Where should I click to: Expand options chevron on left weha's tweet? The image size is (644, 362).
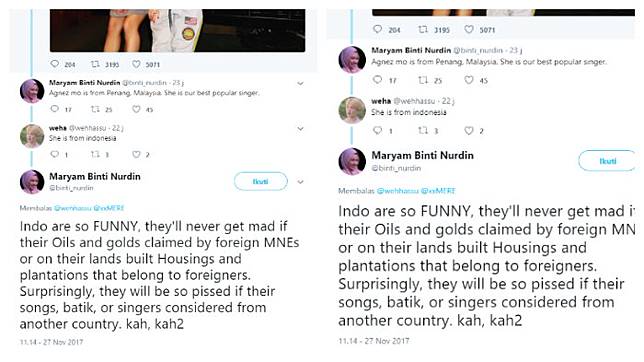tap(300, 129)
